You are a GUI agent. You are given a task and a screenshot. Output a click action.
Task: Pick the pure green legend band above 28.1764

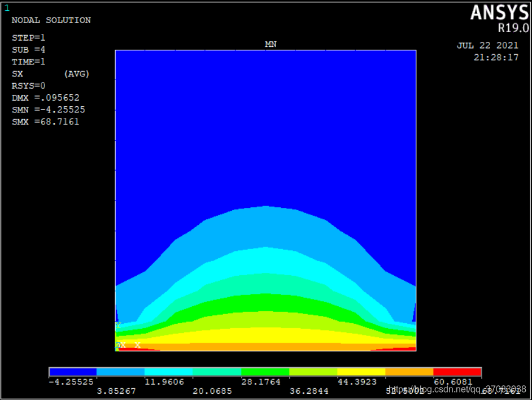click(x=265, y=372)
